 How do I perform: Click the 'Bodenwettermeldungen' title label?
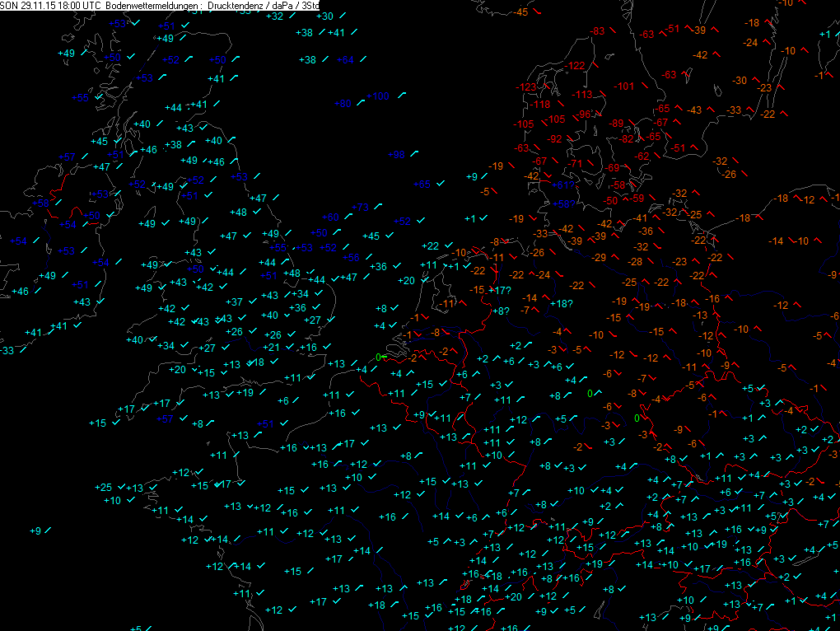click(152, 6)
